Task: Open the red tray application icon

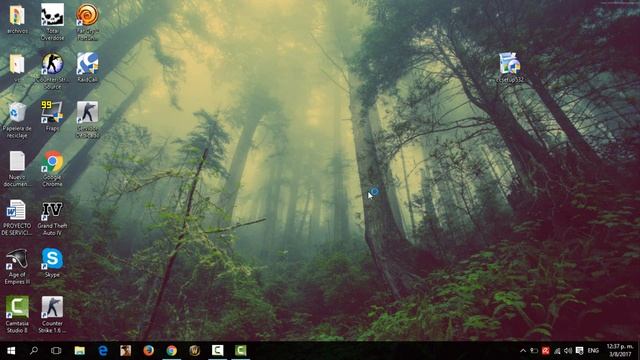Action: pos(545,351)
